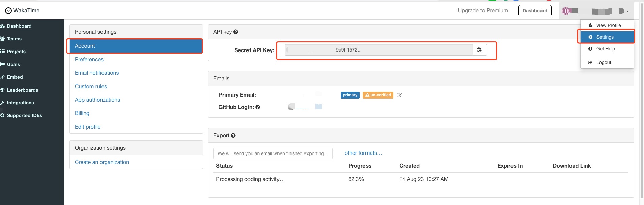Open other formats export link

tap(363, 153)
